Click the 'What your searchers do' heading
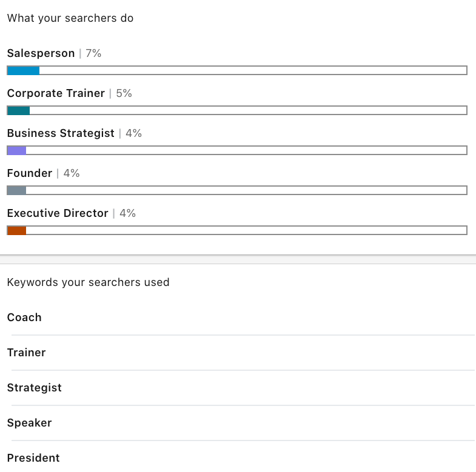The height and width of the screenshot is (472, 476). 70,18
